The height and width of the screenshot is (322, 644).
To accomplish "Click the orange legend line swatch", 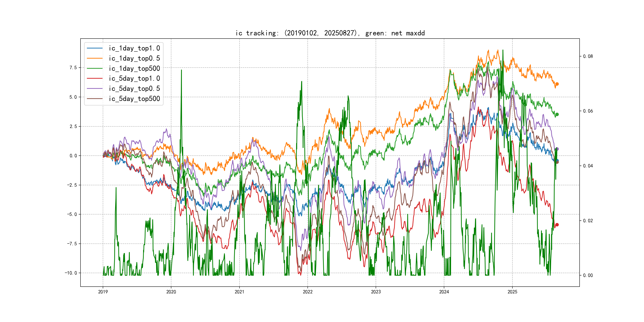I will [95, 58].
